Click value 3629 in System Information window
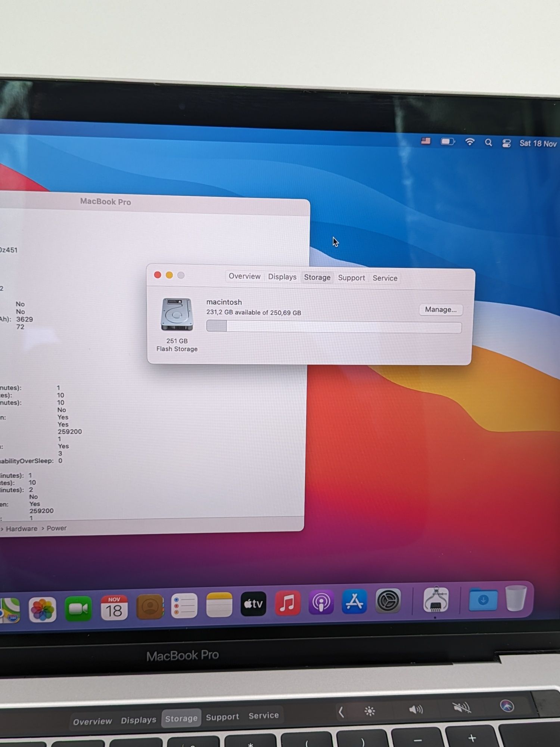The width and height of the screenshot is (560, 747). [x=25, y=319]
